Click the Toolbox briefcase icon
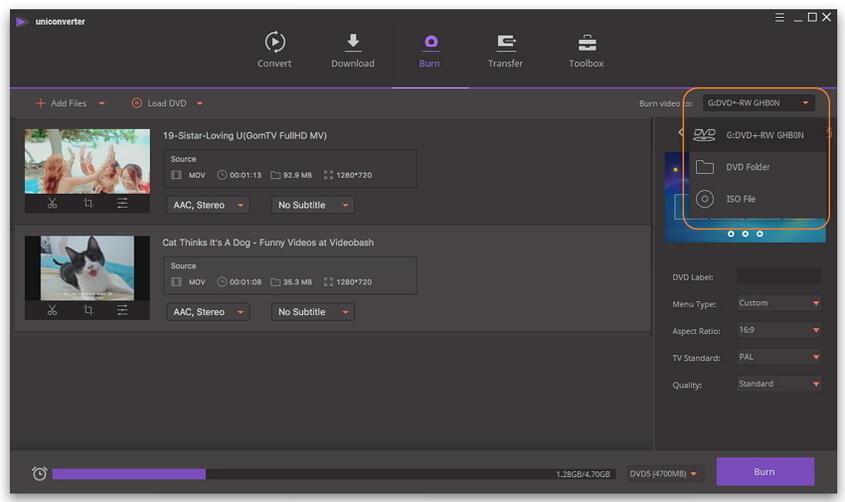This screenshot has width=845, height=502. 587,43
